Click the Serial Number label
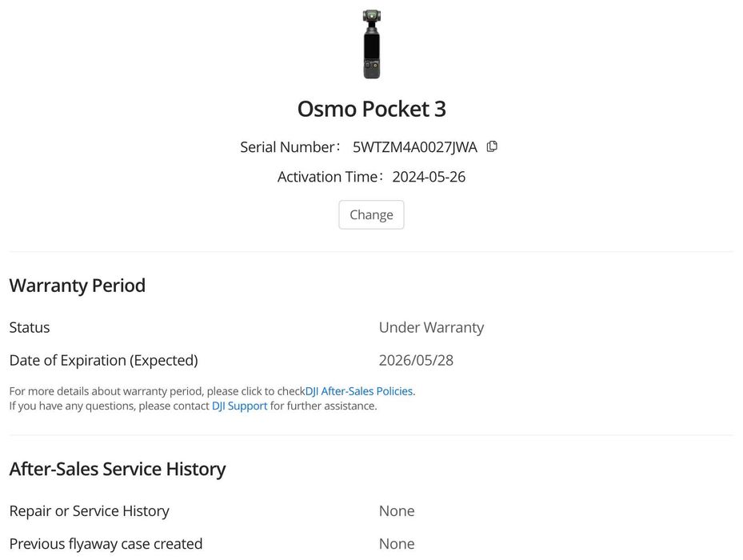Screen dimensions: 743x560 coord(287,147)
